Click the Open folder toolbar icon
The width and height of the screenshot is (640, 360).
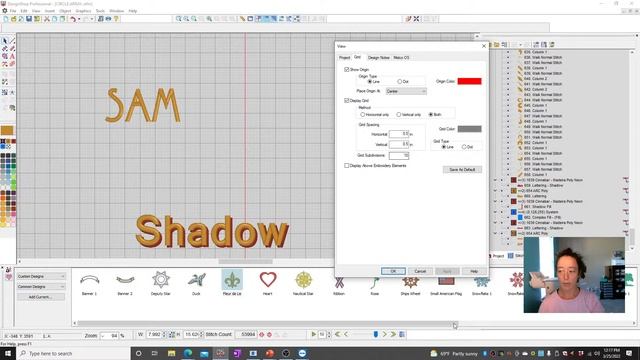pos(13,19)
